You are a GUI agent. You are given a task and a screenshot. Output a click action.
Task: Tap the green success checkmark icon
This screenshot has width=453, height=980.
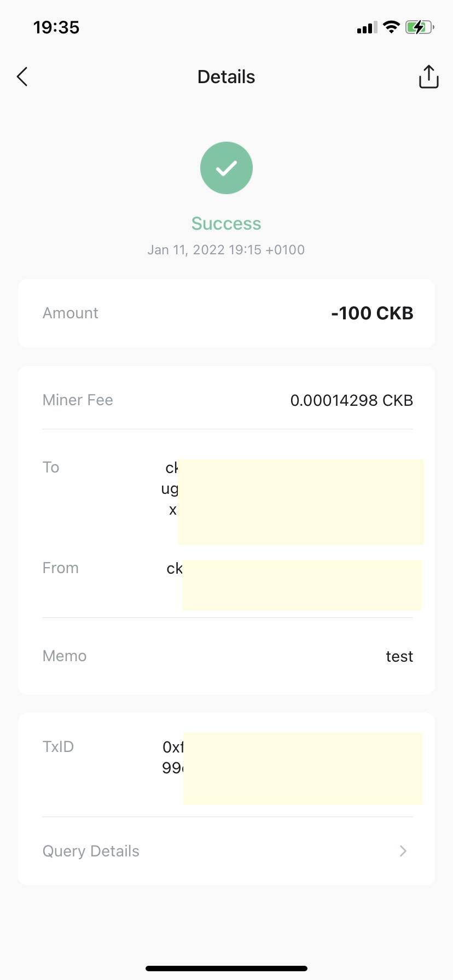[x=226, y=168]
